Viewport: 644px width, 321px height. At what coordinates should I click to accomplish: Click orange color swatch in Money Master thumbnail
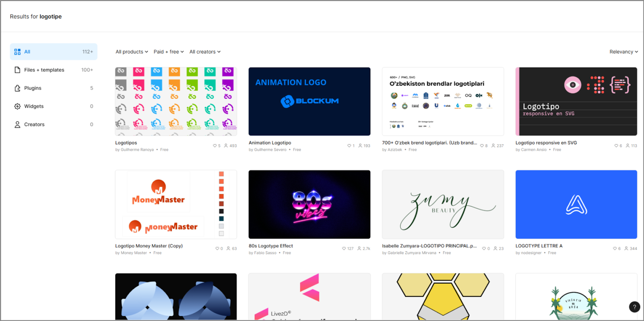[221, 181]
